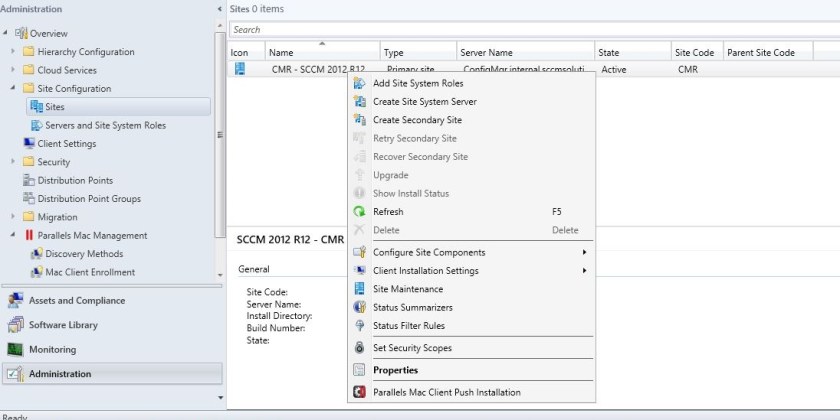
Task: Click the Add Site System Roles icon
Action: pyautogui.click(x=360, y=84)
